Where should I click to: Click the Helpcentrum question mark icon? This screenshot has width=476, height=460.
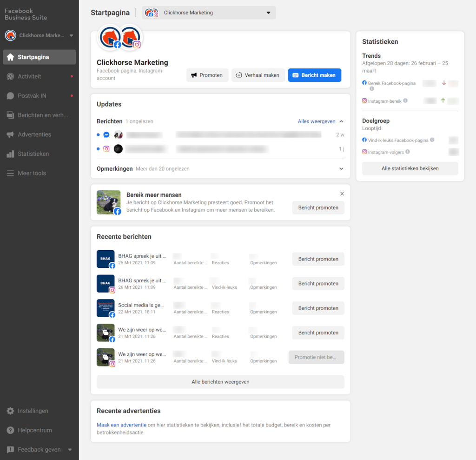pos(10,430)
